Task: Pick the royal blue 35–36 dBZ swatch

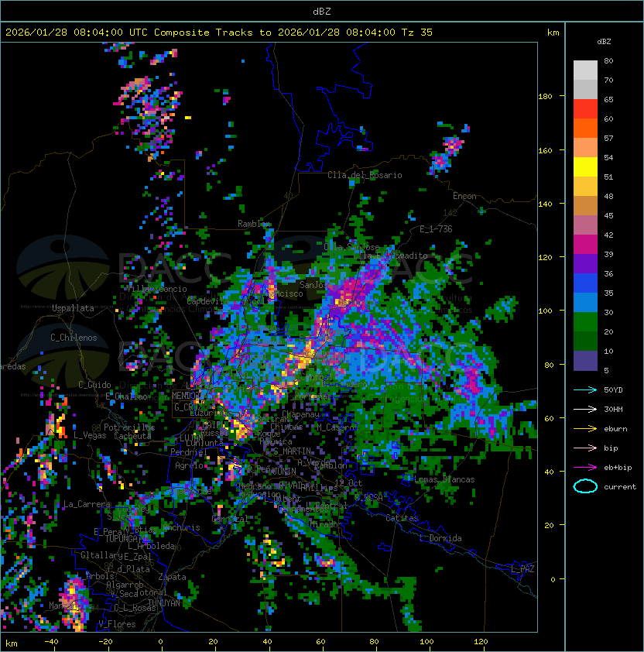Action: pyautogui.click(x=585, y=283)
